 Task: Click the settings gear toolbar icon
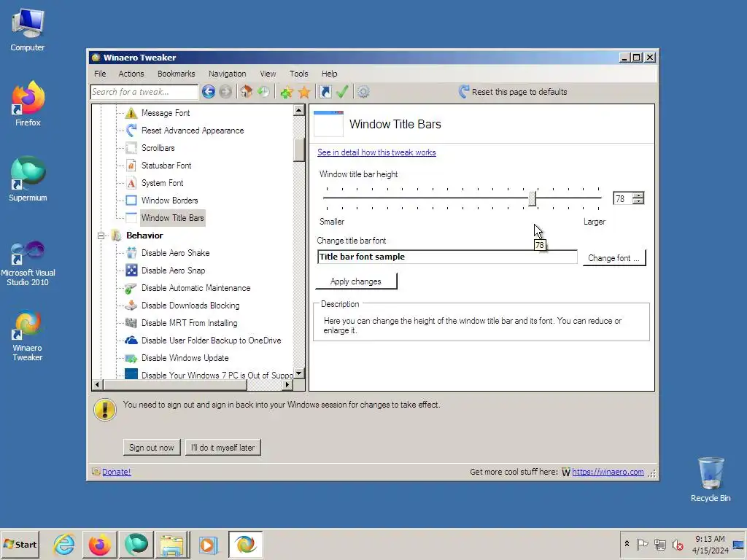click(363, 91)
